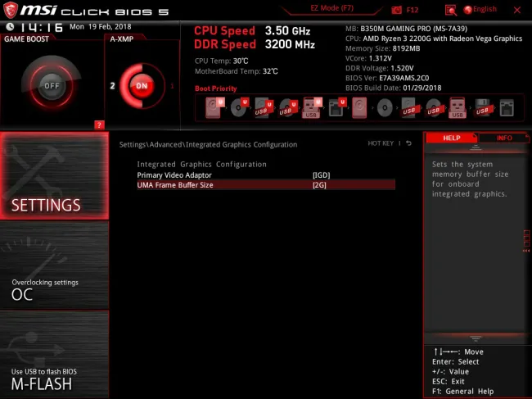Image resolution: width=532 pixels, height=399 pixels.
Task: Click the globe icon beside English
Action: [468, 10]
